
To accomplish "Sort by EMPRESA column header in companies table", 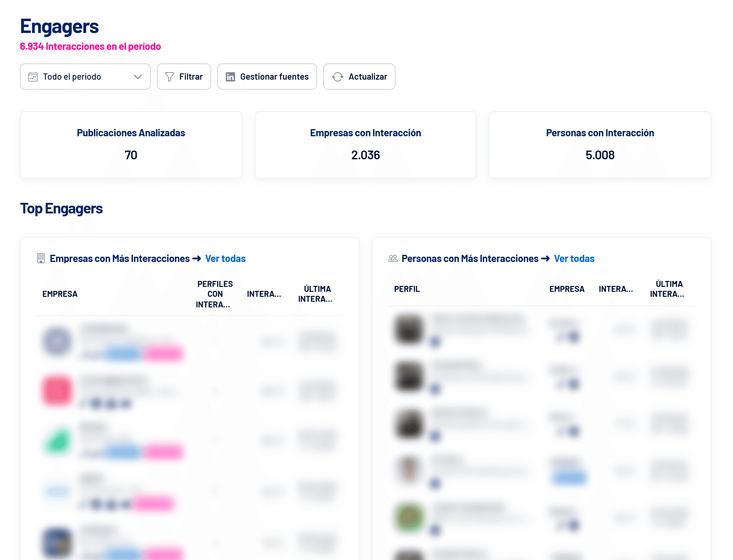I will 60,294.
